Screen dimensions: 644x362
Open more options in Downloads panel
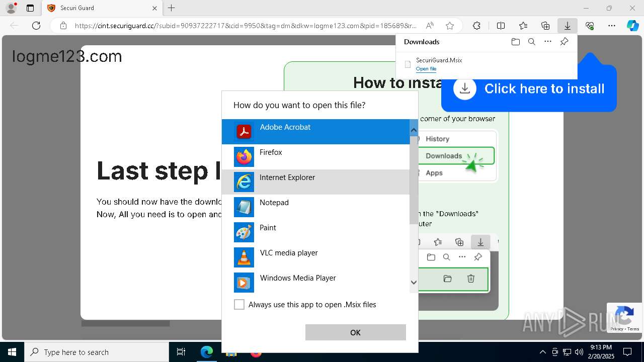548,42
